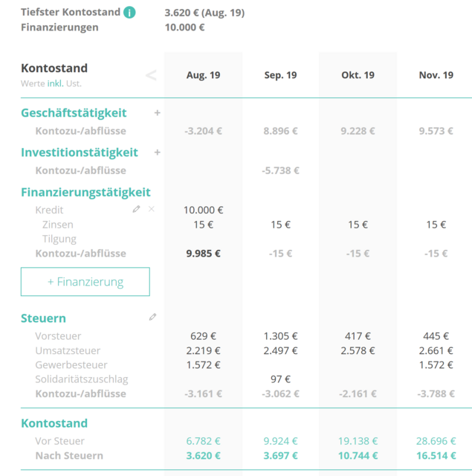Click the Steuern section heading
This screenshot has width=472, height=476.
43,318
